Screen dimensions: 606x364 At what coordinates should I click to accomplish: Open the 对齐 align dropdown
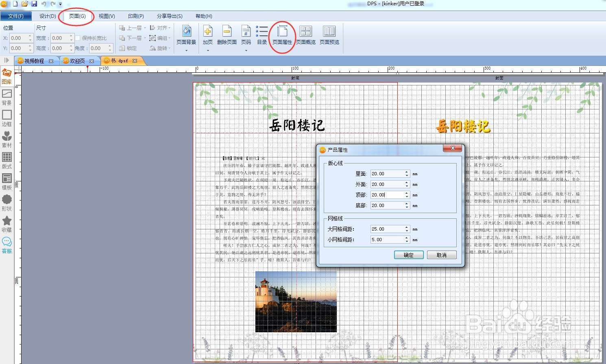click(x=160, y=28)
